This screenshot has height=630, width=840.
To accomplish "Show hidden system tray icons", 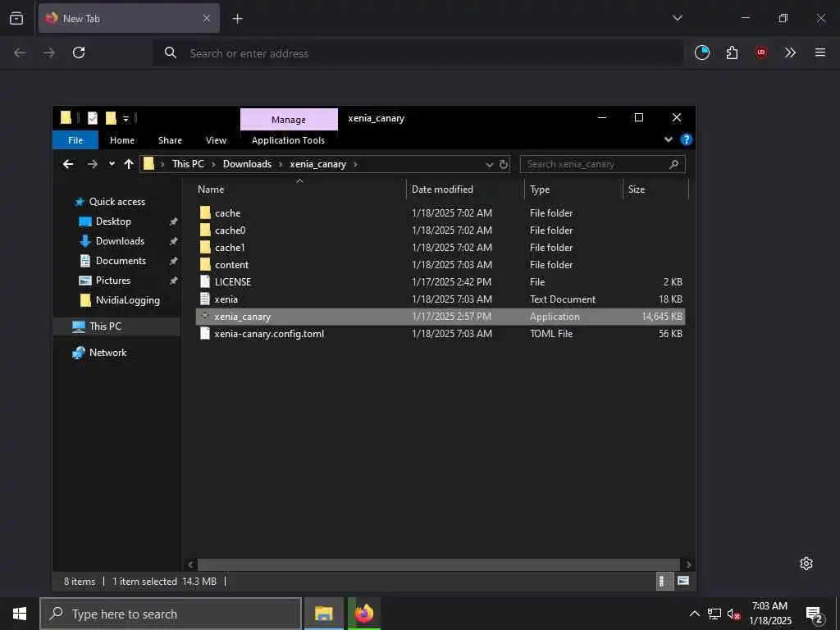I will (x=694, y=614).
